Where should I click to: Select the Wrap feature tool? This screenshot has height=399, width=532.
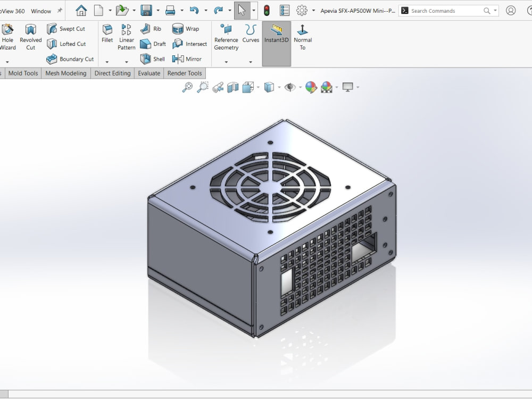(185, 29)
